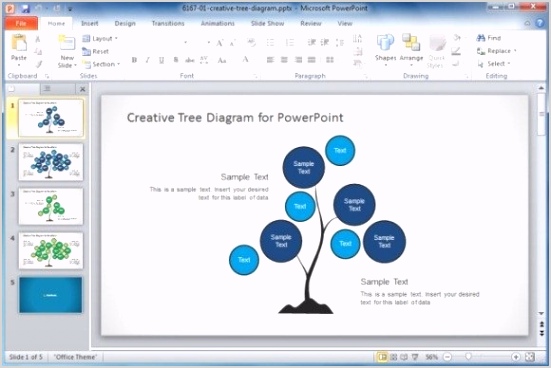Expand the Replace dropdown arrow

click(515, 51)
